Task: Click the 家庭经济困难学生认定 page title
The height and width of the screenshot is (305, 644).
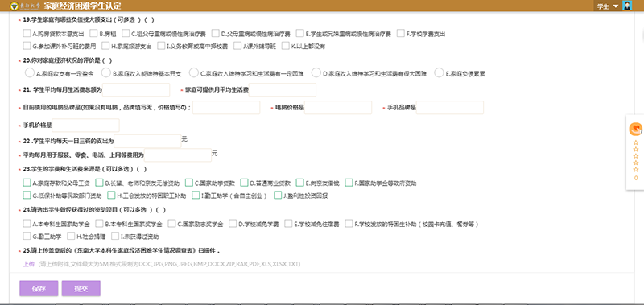Action: (82, 6)
